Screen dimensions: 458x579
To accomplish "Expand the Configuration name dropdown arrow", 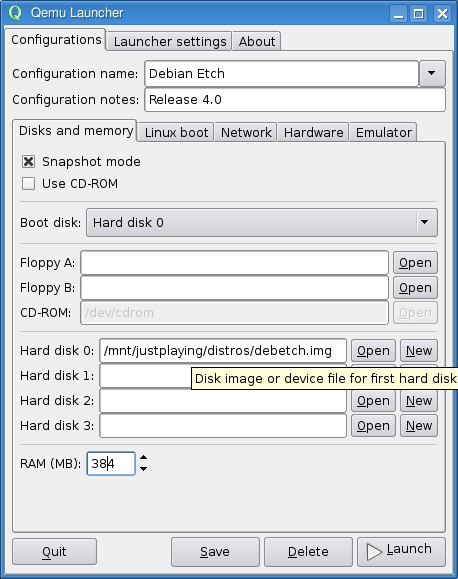I will [x=432, y=73].
